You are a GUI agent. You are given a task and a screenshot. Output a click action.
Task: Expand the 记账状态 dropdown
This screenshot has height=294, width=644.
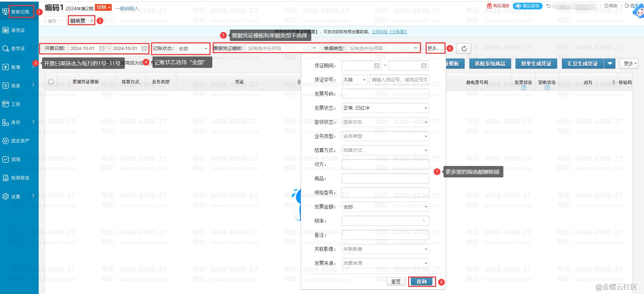(x=206, y=49)
